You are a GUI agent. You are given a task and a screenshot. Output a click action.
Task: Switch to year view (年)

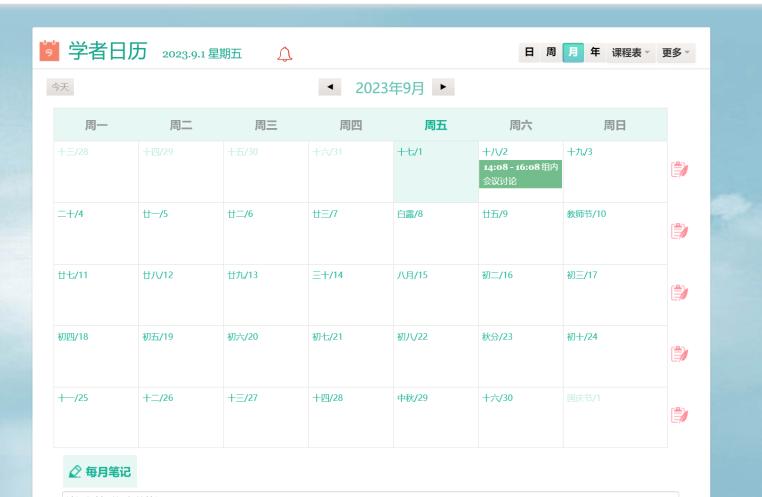tap(595, 52)
